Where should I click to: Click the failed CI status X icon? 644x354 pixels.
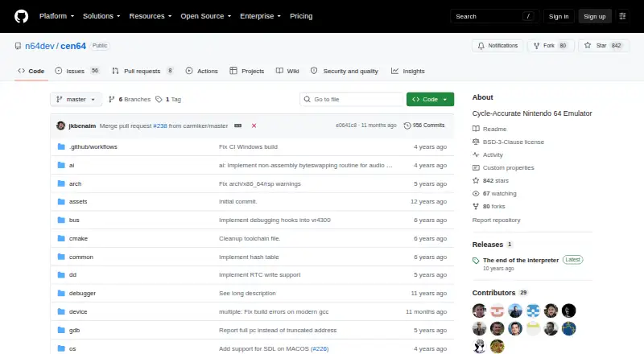[254, 126]
